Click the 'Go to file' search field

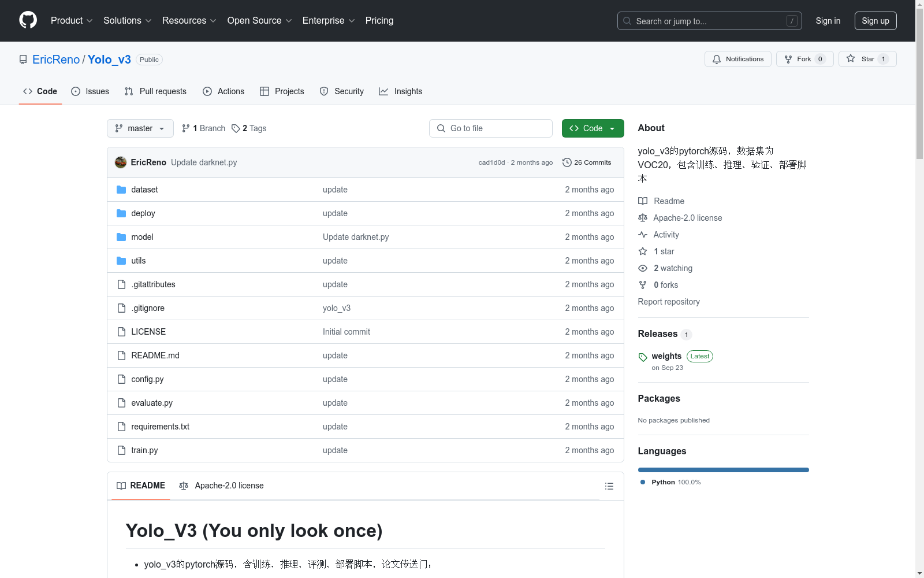click(x=491, y=128)
